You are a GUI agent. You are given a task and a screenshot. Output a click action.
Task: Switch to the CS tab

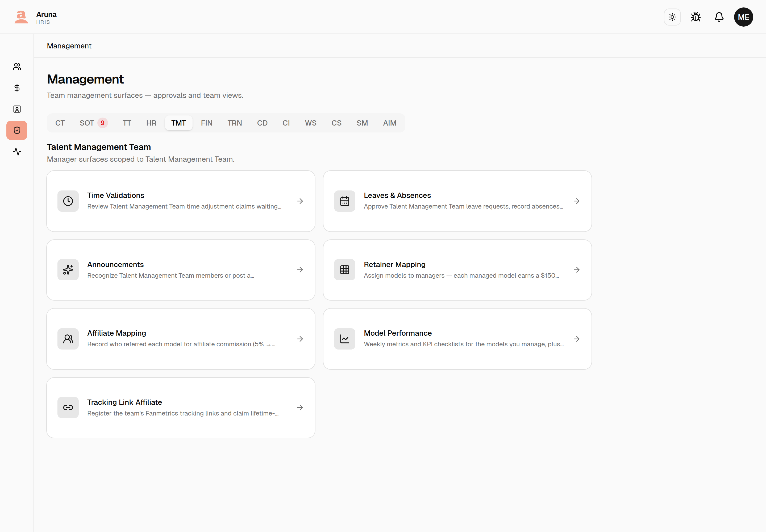click(x=336, y=123)
